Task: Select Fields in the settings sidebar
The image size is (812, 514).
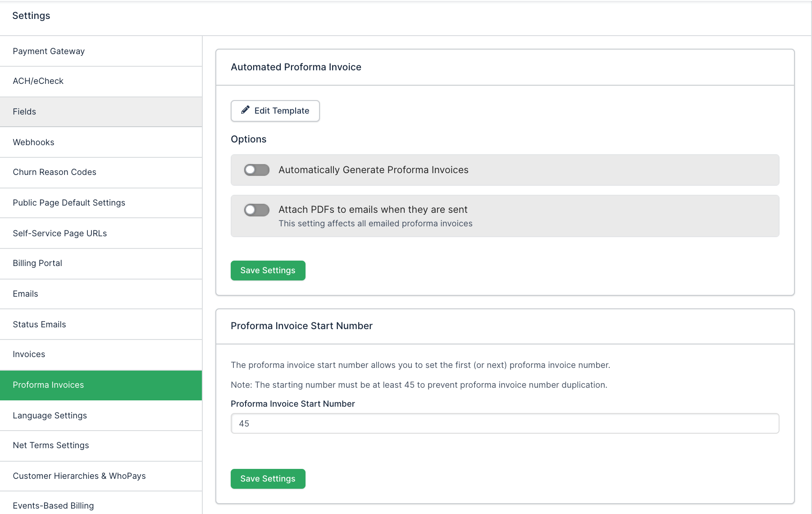Action: tap(24, 112)
